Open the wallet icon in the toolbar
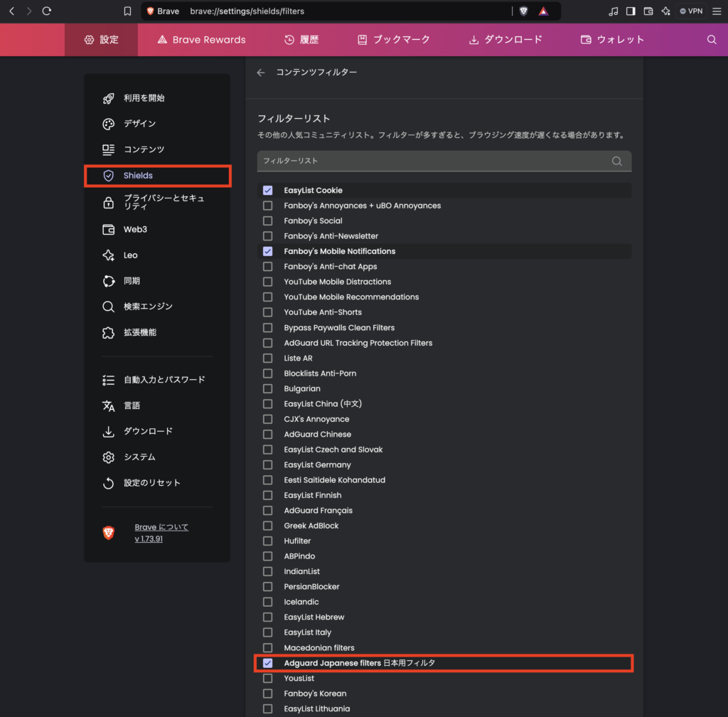 [x=648, y=11]
